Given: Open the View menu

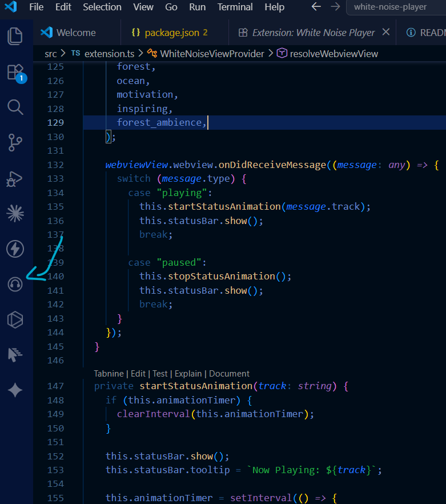Looking at the screenshot, I should click(x=143, y=7).
